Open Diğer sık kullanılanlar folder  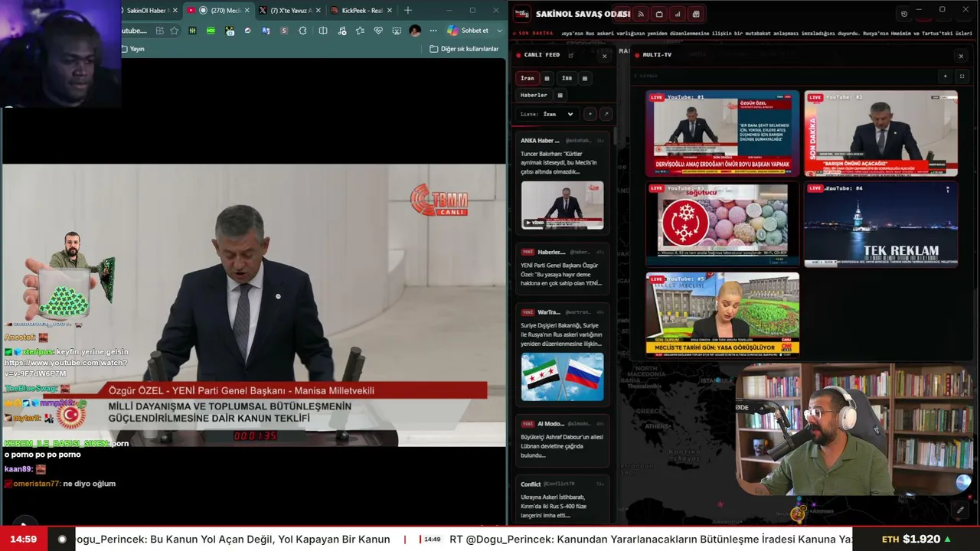464,49
